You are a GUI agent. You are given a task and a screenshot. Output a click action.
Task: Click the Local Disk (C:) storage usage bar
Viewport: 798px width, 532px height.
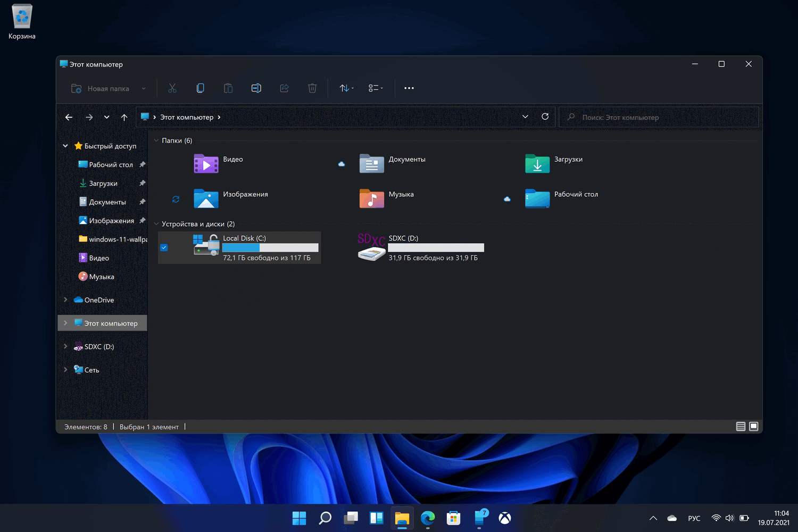tap(270, 248)
